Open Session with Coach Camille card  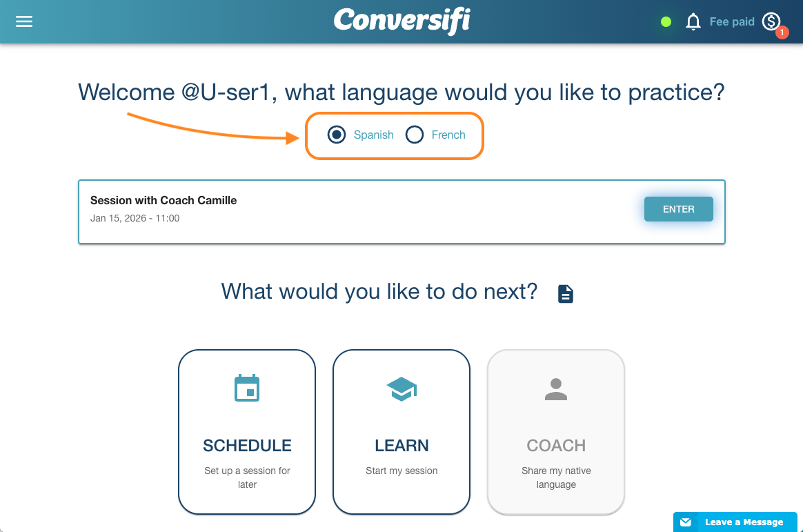click(401, 211)
